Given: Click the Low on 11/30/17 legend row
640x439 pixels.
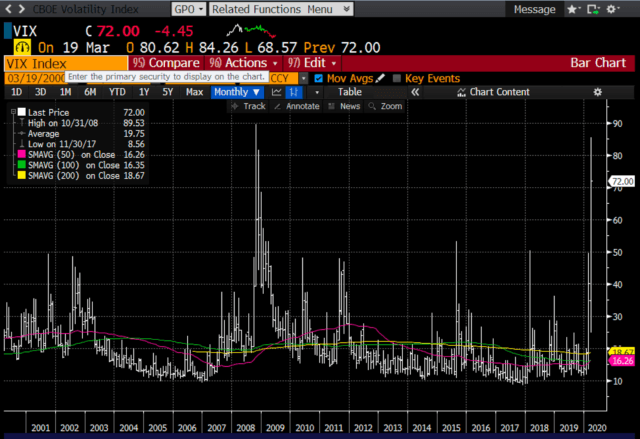Looking at the screenshot, I should [81, 144].
